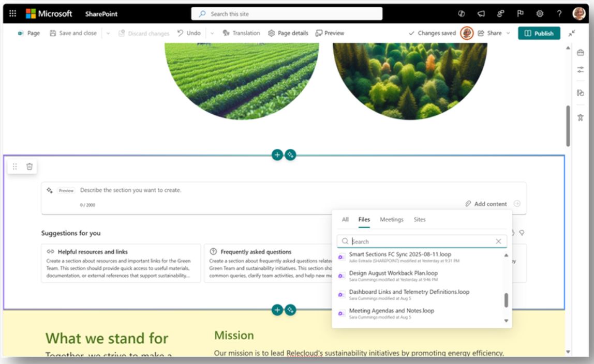Click the properties sliders icon in right sidebar
Screen dimensions: 594x364
coord(581,68)
